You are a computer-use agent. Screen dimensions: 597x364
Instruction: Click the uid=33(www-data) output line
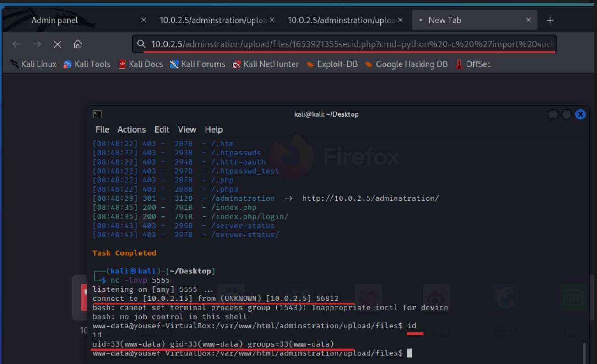point(213,344)
